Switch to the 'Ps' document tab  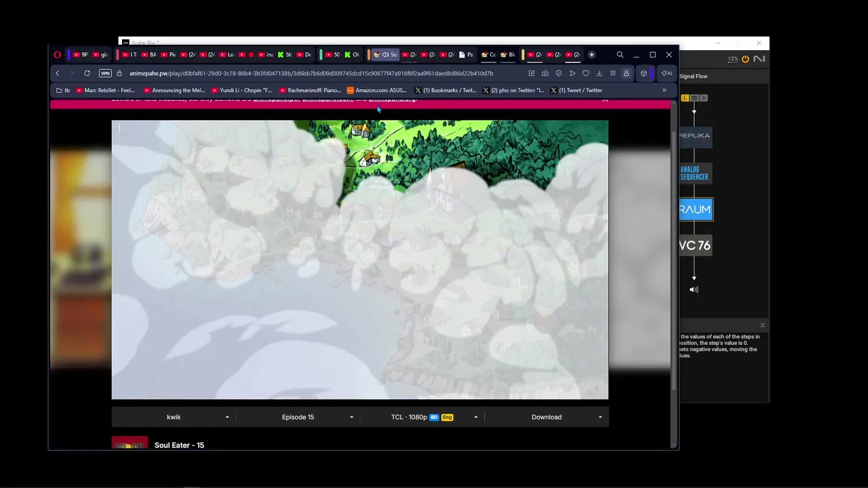[466, 55]
